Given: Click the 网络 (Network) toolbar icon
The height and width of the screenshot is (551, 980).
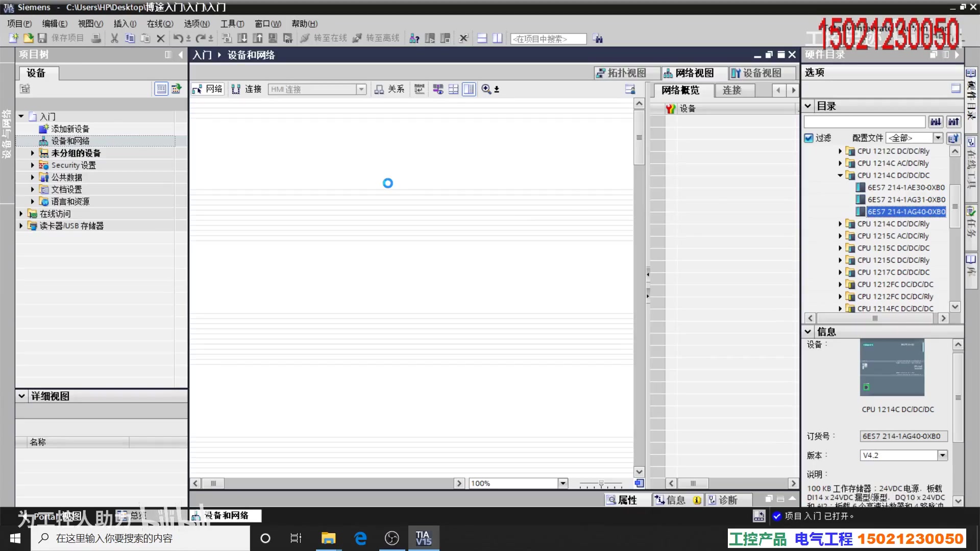Looking at the screenshot, I should 198,88.
